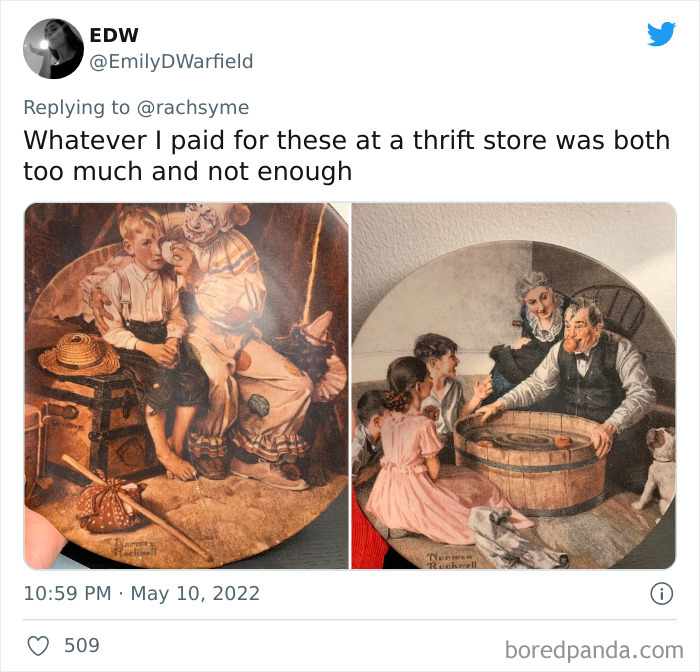Screen dimensions: 700x672
Task: Like the tweet with the heart icon
Action: [38, 646]
